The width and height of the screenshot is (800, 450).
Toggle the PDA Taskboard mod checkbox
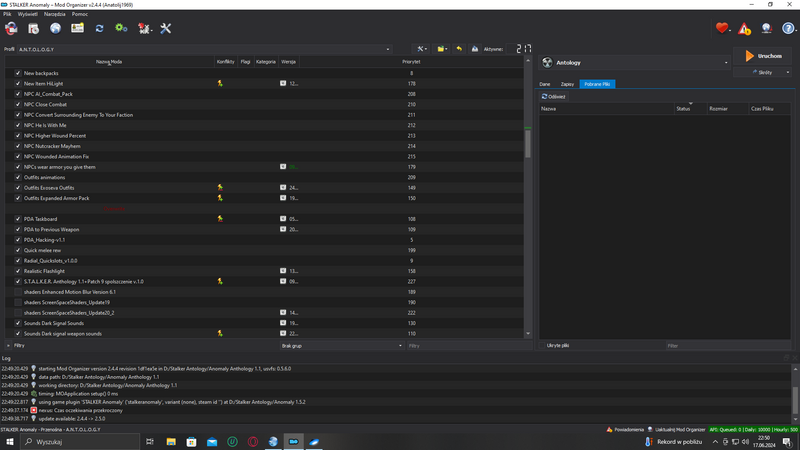pyautogui.click(x=18, y=219)
